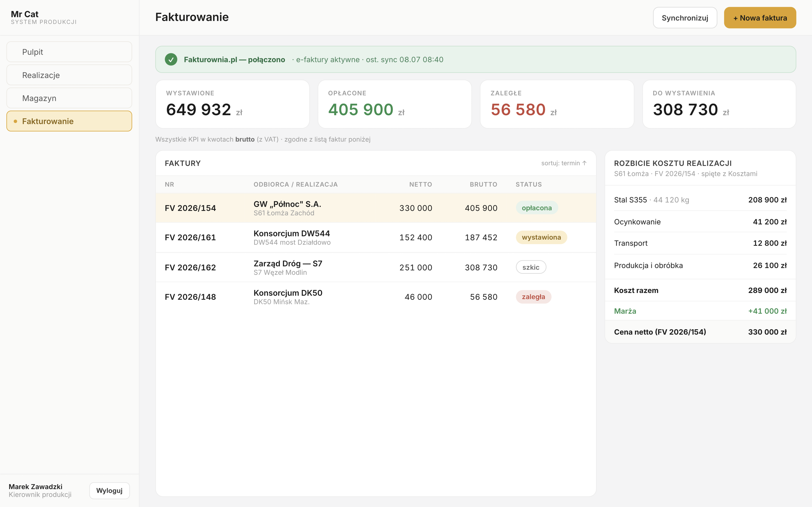The image size is (812, 507).
Task: Open invoice FV 2026/148
Action: point(376,297)
